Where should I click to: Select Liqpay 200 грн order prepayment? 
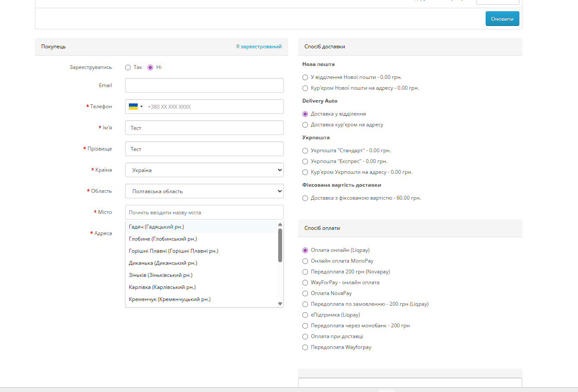click(305, 304)
